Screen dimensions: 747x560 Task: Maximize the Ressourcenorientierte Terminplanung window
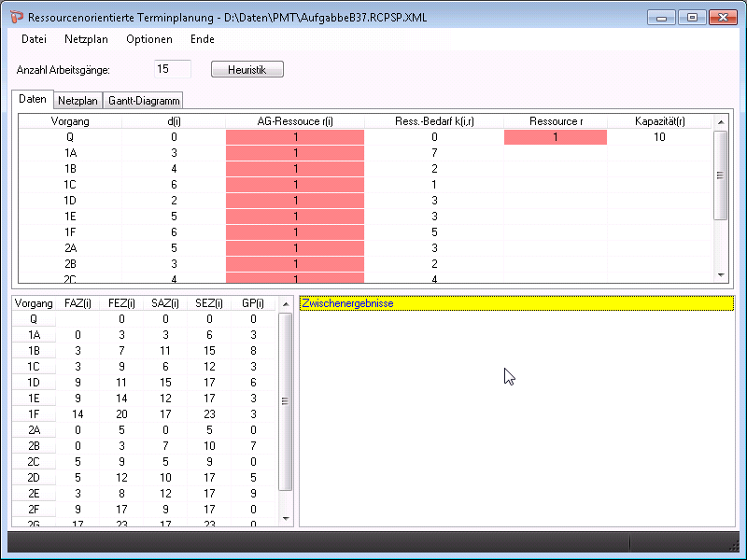[692, 17]
